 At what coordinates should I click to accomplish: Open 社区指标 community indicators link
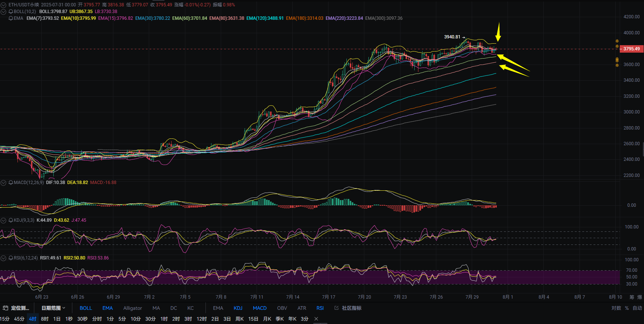352,308
